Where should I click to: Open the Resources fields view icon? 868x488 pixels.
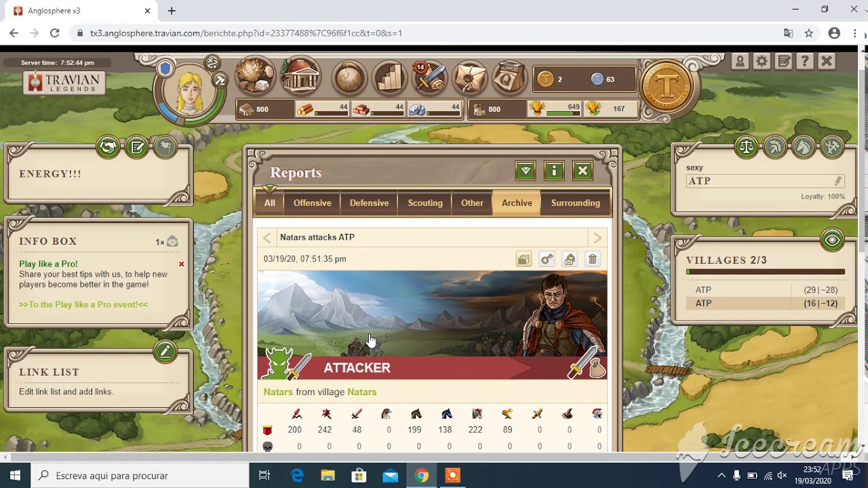(255, 76)
